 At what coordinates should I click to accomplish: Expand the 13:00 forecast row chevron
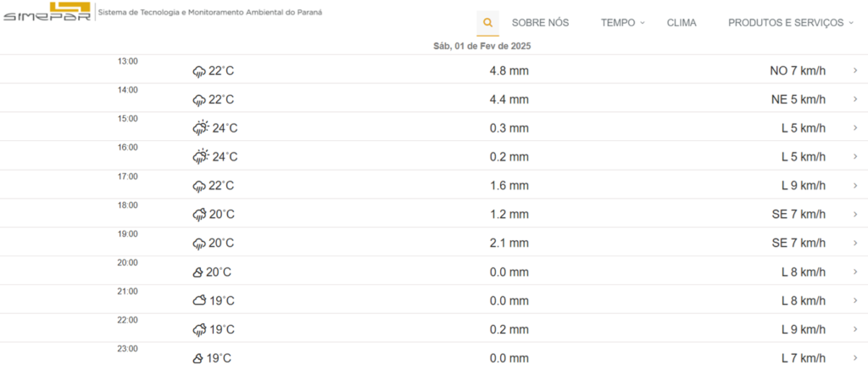click(855, 70)
